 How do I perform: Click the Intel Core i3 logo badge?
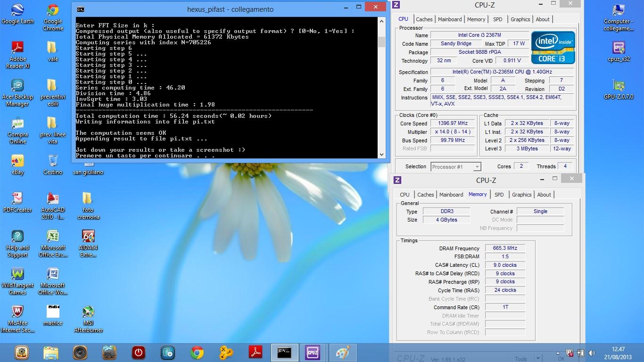click(x=553, y=48)
